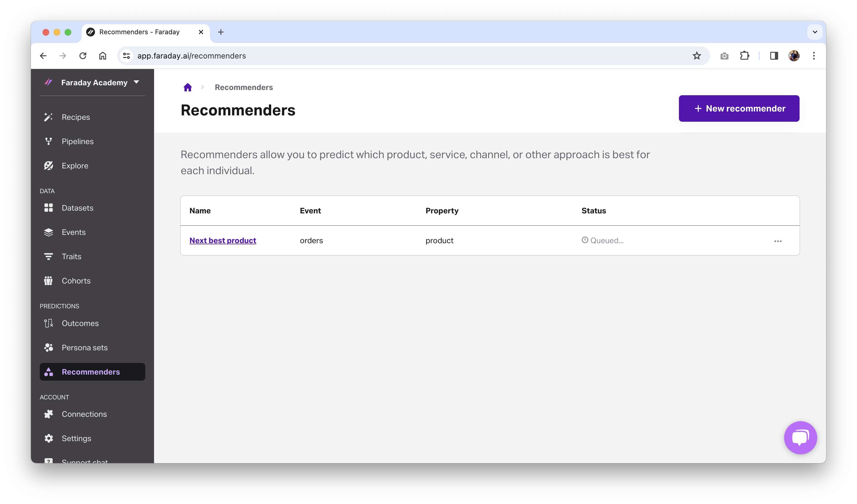Screen dimensions: 857x504
Task: Select Datasets menu item
Action: pos(92,208)
